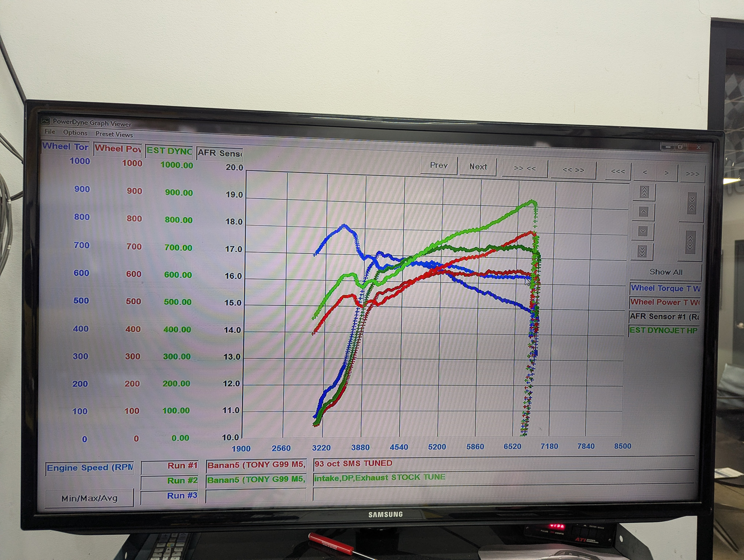The height and width of the screenshot is (560, 744).
Task: Open the File menu
Action: click(x=50, y=131)
